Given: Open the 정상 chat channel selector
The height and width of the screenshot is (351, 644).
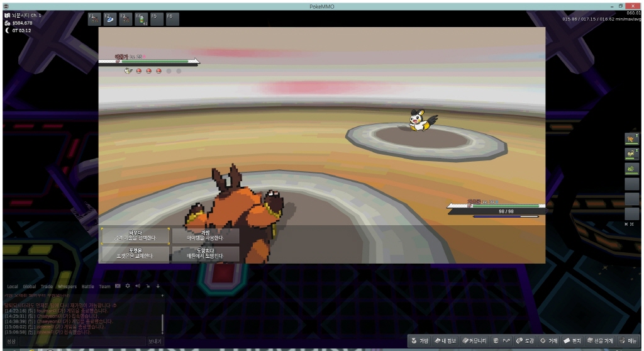Looking at the screenshot, I should 12,341.
